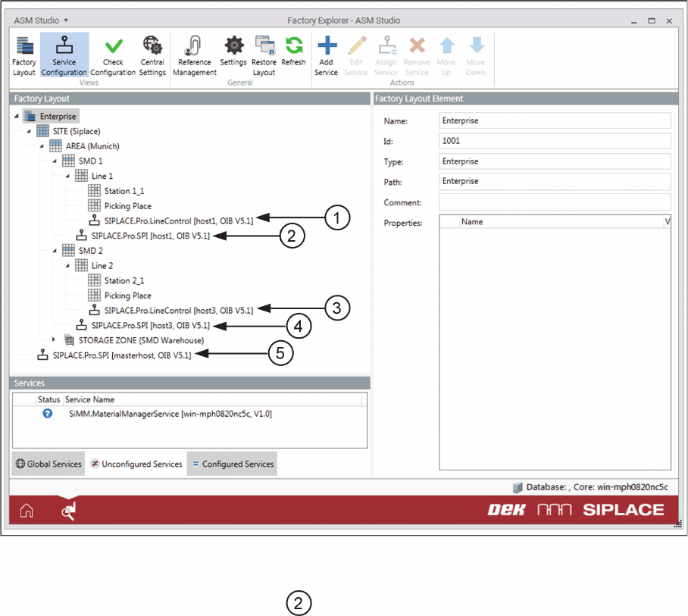Select Station 2_1 in tree
The image size is (688, 616).
[x=124, y=280]
